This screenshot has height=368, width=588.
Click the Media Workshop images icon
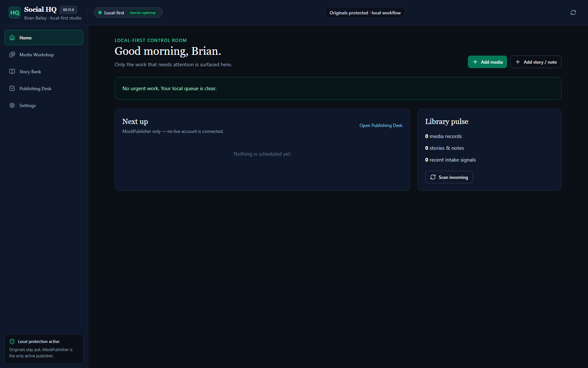[x=12, y=54]
